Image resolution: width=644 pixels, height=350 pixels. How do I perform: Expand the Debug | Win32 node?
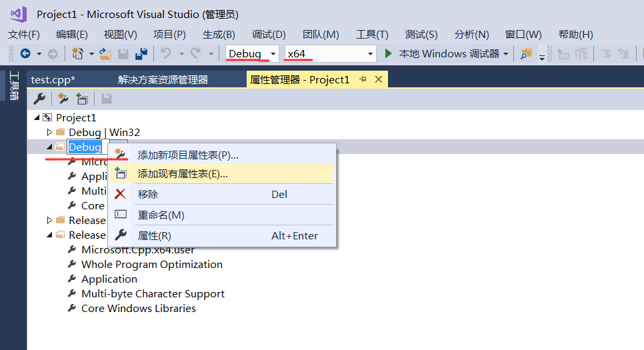(49, 132)
